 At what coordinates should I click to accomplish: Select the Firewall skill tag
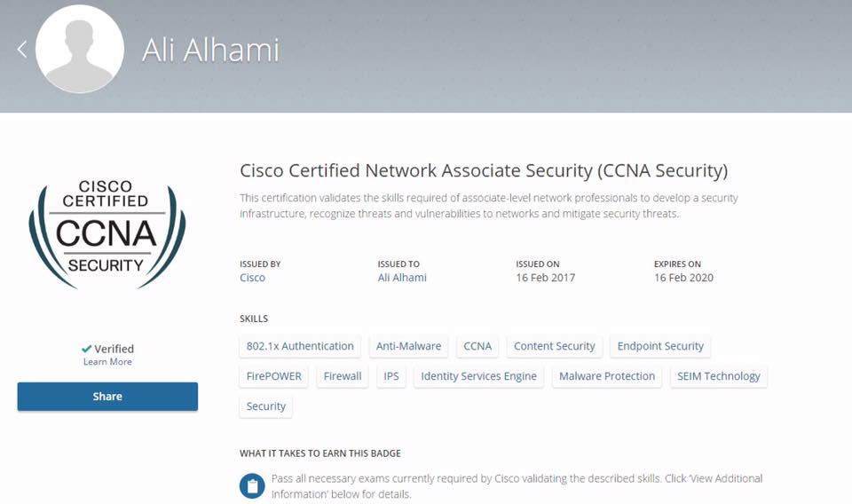point(343,376)
